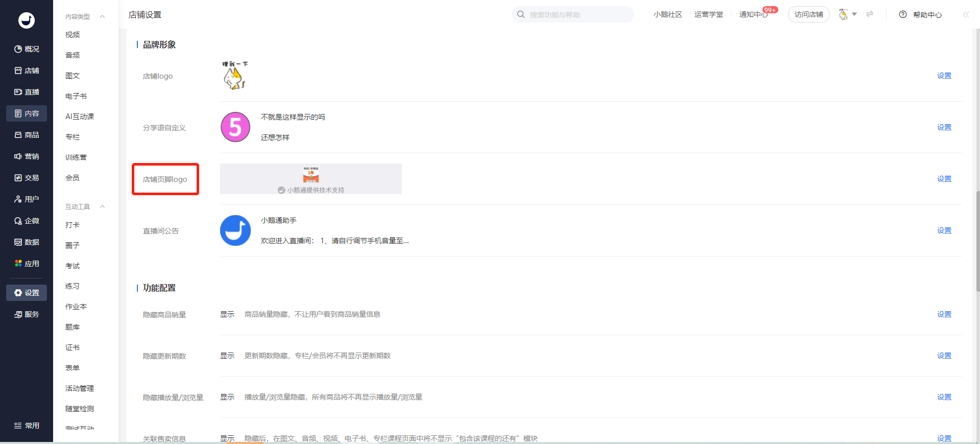The width and height of the screenshot is (980, 444).
Task: Open the 应用 apps section
Action: click(x=27, y=264)
